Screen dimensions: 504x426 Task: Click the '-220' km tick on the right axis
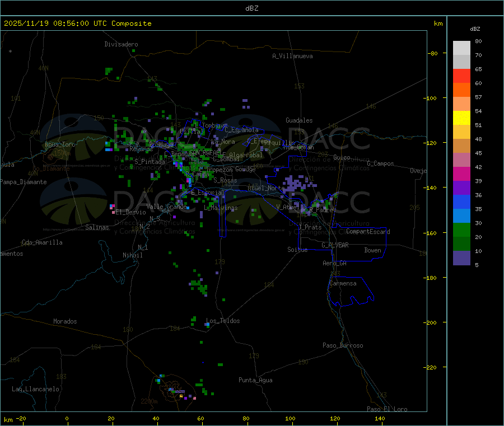pyautogui.click(x=431, y=368)
